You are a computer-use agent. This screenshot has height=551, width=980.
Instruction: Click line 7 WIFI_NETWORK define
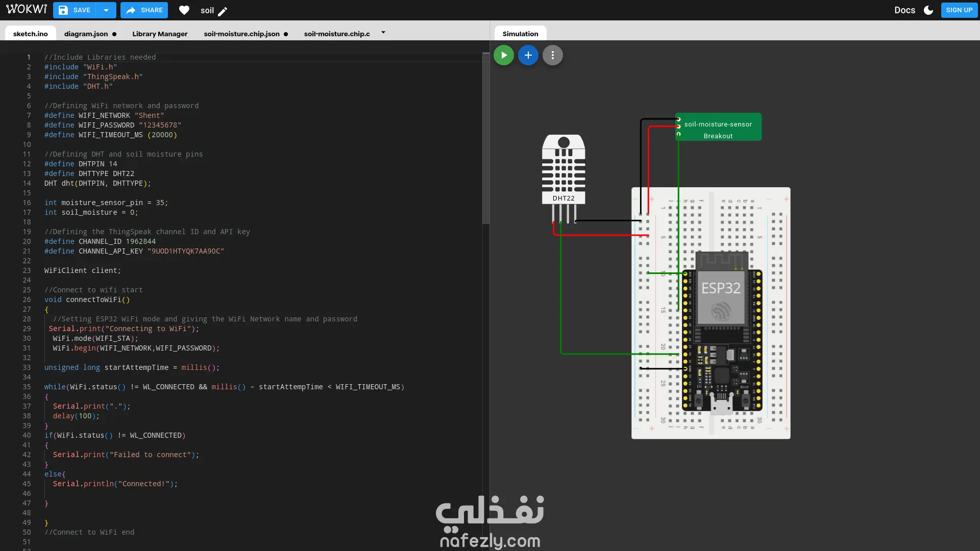[x=104, y=115]
